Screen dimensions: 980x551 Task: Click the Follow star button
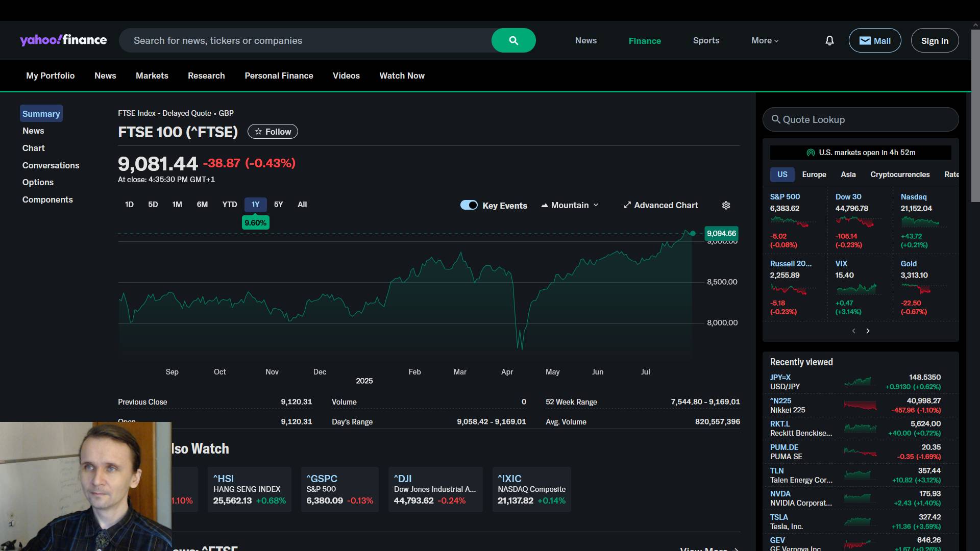point(273,132)
